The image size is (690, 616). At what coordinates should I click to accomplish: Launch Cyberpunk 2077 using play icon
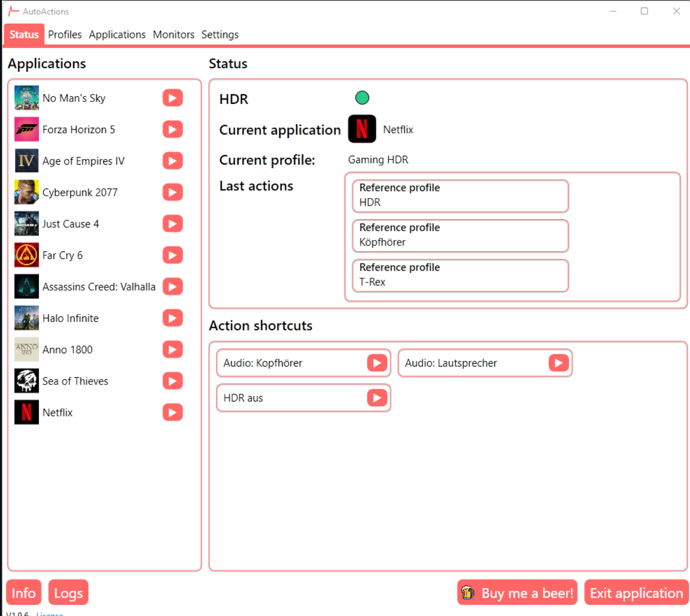pyautogui.click(x=173, y=192)
